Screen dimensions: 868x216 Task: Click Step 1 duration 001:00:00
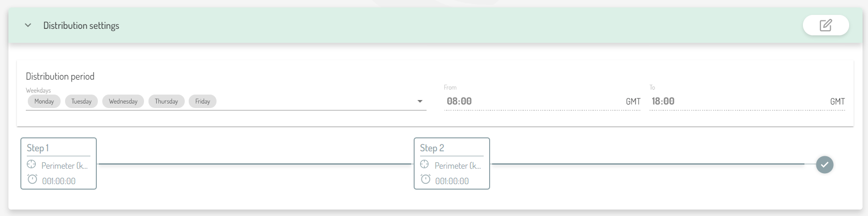(x=59, y=181)
